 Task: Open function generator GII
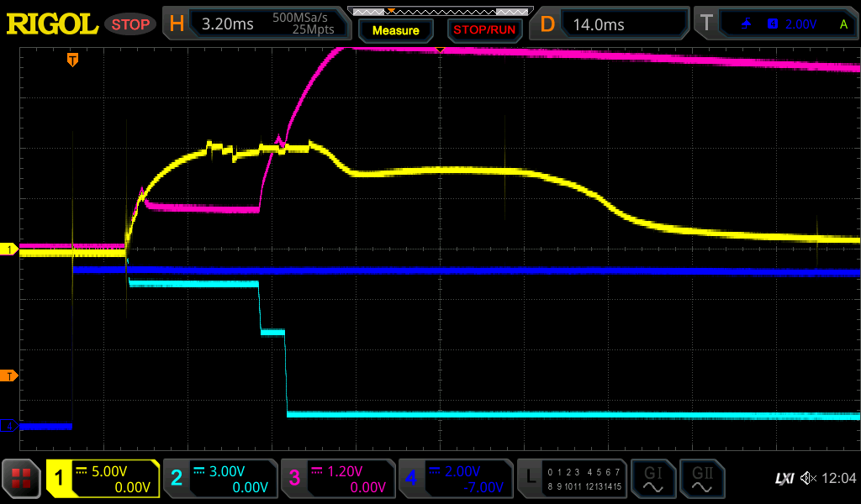point(701,479)
